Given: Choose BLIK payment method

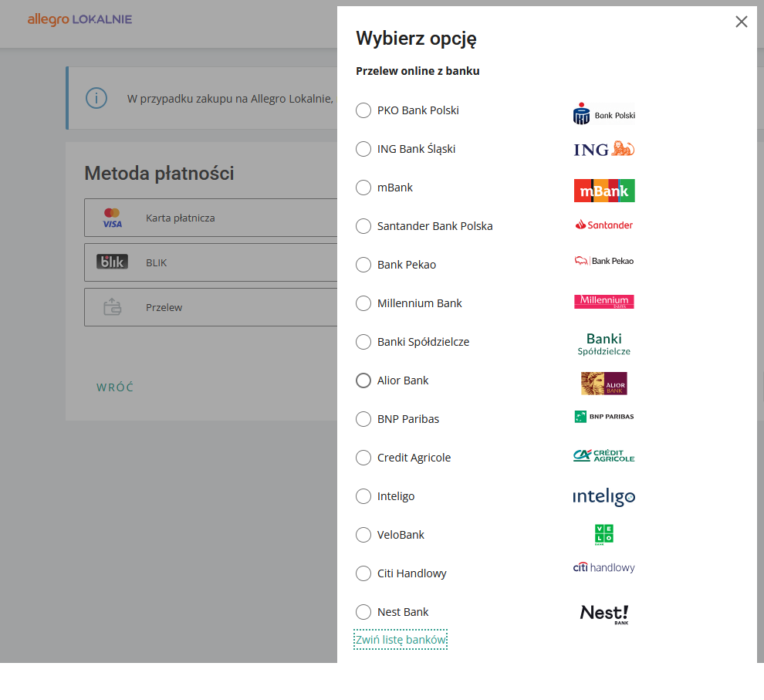Looking at the screenshot, I should pyautogui.click(x=211, y=262).
